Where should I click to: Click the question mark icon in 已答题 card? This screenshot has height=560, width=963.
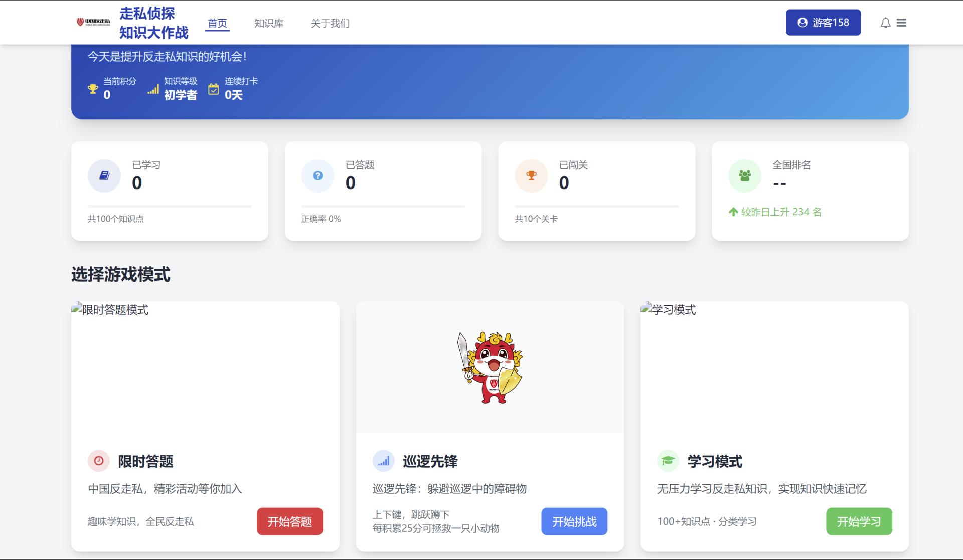[317, 176]
